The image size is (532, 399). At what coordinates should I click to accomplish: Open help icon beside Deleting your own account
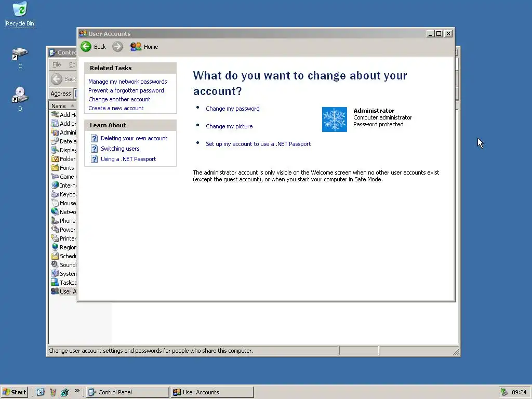point(95,138)
